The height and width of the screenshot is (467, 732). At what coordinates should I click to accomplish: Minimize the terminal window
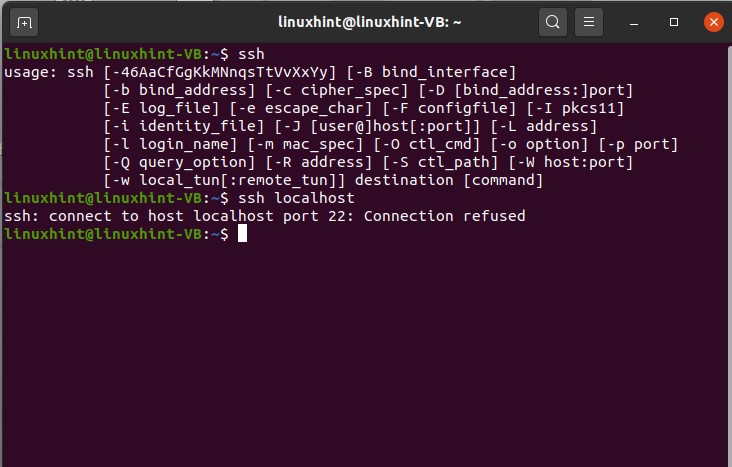tap(636, 21)
